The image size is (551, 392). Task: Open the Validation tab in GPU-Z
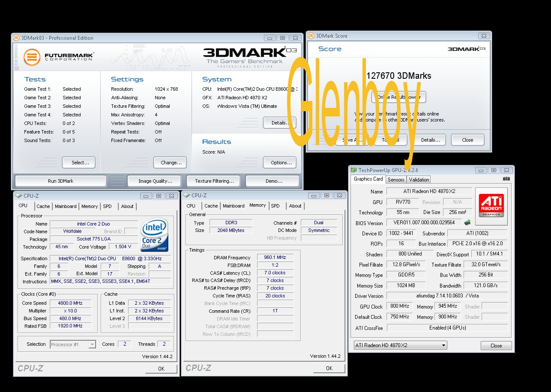point(419,180)
